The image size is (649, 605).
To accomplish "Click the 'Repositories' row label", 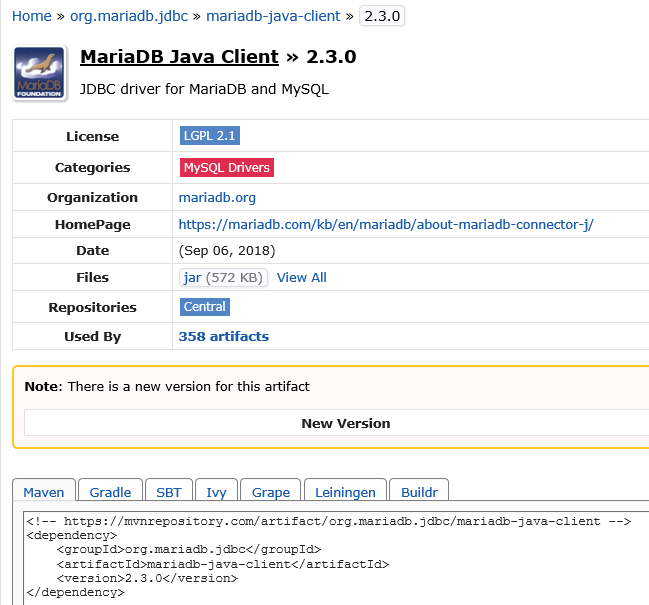I will tap(92, 307).
